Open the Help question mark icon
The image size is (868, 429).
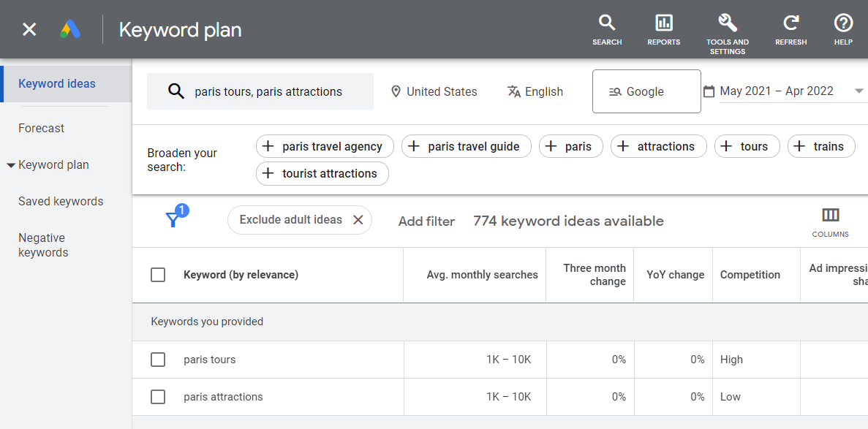point(843,29)
